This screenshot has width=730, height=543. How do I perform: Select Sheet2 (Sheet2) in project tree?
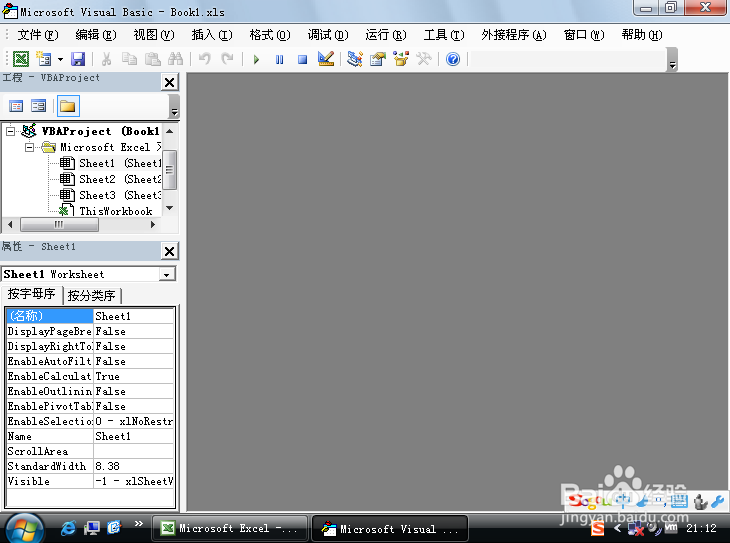[x=111, y=179]
